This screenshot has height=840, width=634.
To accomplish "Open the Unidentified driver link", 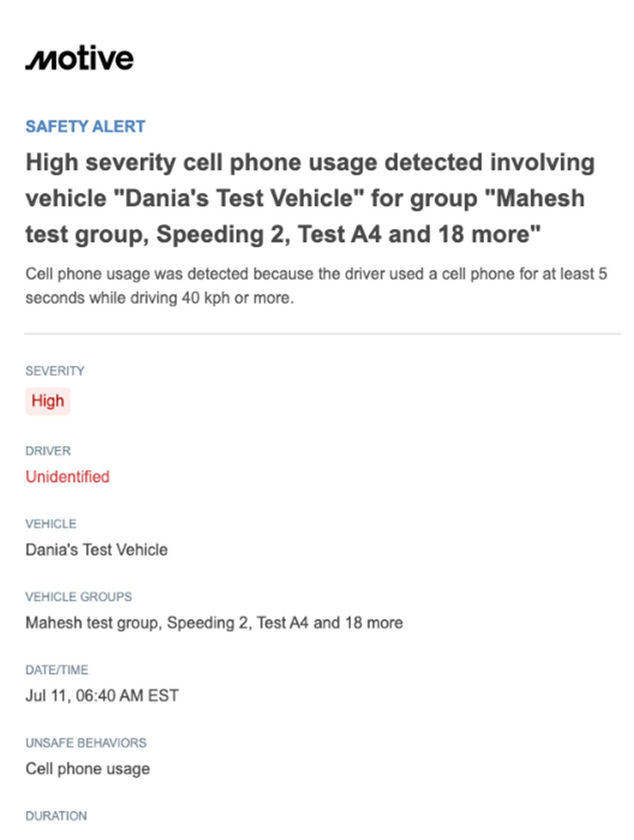I will 67,477.
